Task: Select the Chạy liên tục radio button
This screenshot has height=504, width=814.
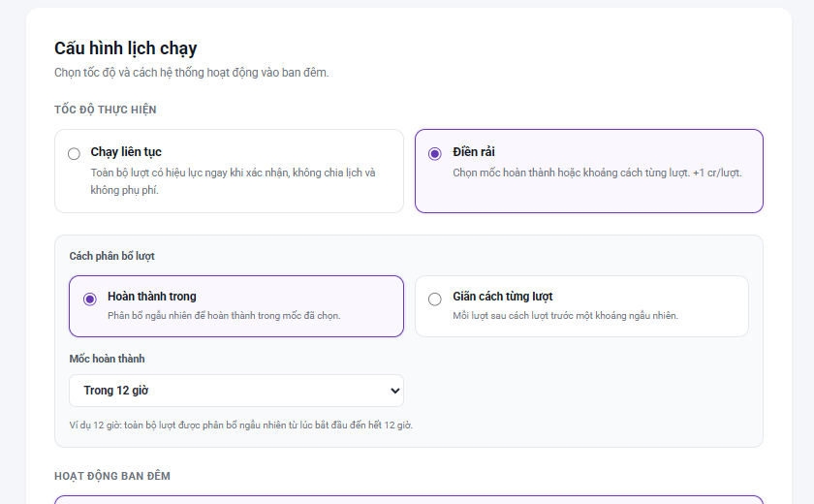Action: (74, 154)
